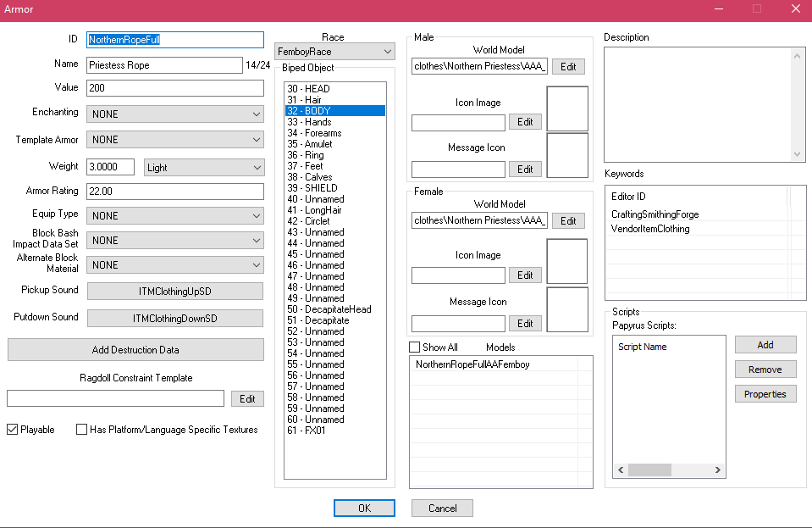This screenshot has width=812, height=528.
Task: Select biped slot 42 - Circlet
Action: 335,220
